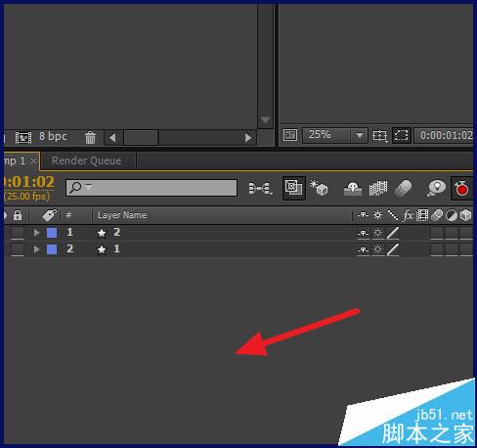Toggle Auto-keyframe red stopwatch icon
477x448 pixels.
coord(461,188)
